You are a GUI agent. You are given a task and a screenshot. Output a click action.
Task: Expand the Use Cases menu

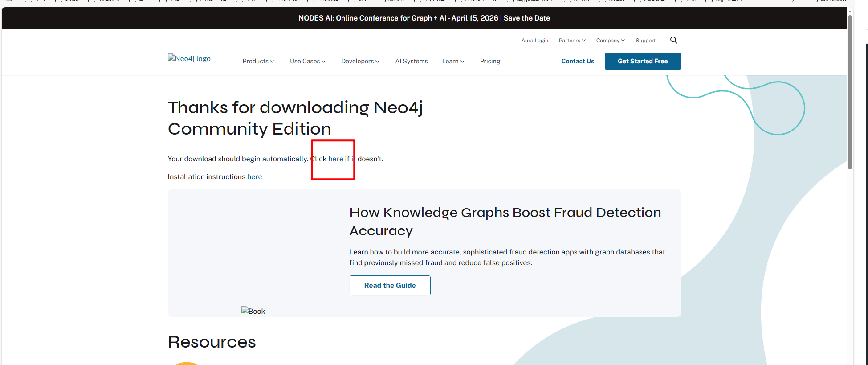tap(308, 61)
